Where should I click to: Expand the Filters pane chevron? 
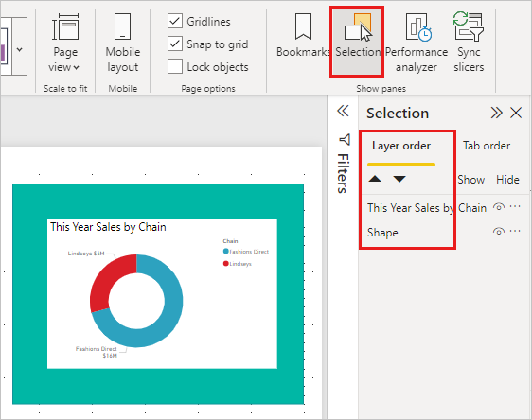(343, 111)
